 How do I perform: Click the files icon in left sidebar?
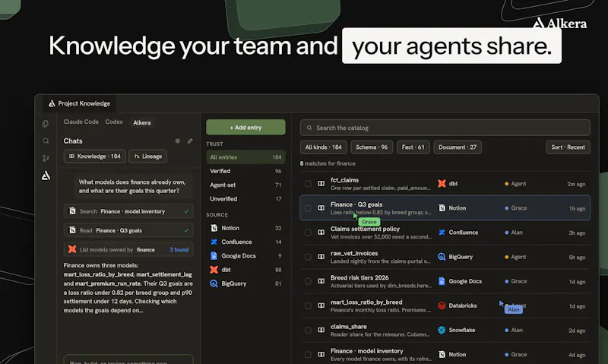point(46,124)
